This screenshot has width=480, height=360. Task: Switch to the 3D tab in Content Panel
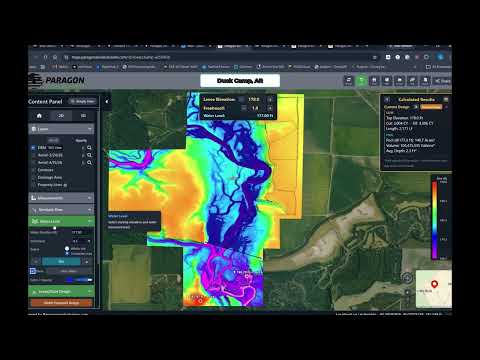[x=61, y=116]
